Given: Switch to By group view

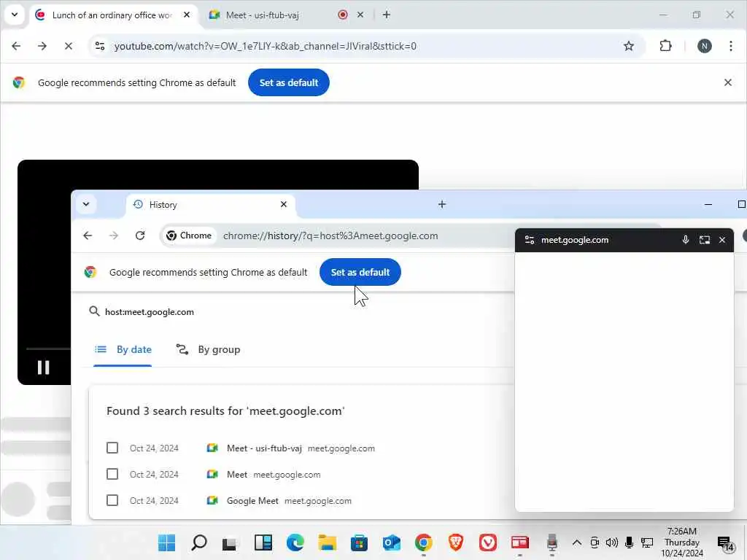Looking at the screenshot, I should 208,349.
